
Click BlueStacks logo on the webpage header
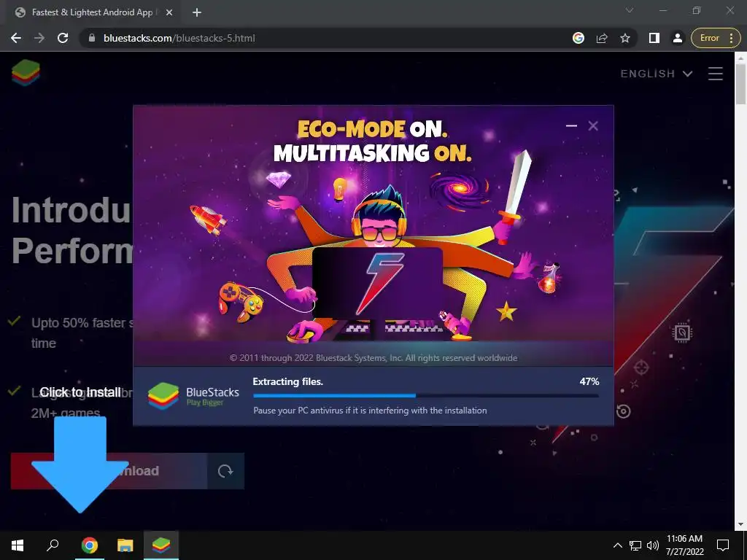click(26, 73)
